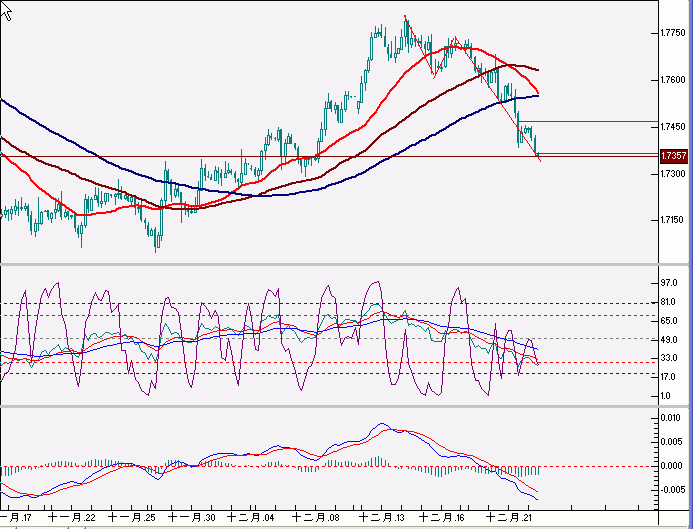Screen dimensions: 693x529
Task: Click the 0.005 MACD scale value
Action: [x=671, y=442]
